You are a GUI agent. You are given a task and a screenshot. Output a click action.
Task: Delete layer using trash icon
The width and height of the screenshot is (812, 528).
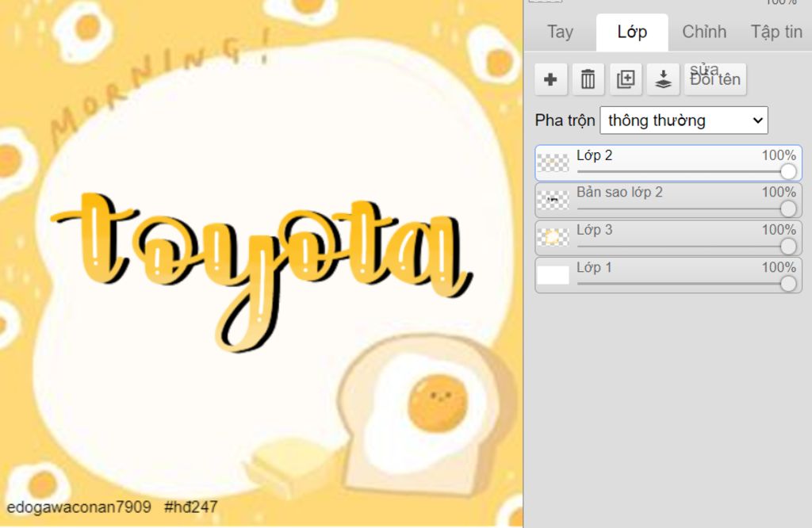(588, 79)
